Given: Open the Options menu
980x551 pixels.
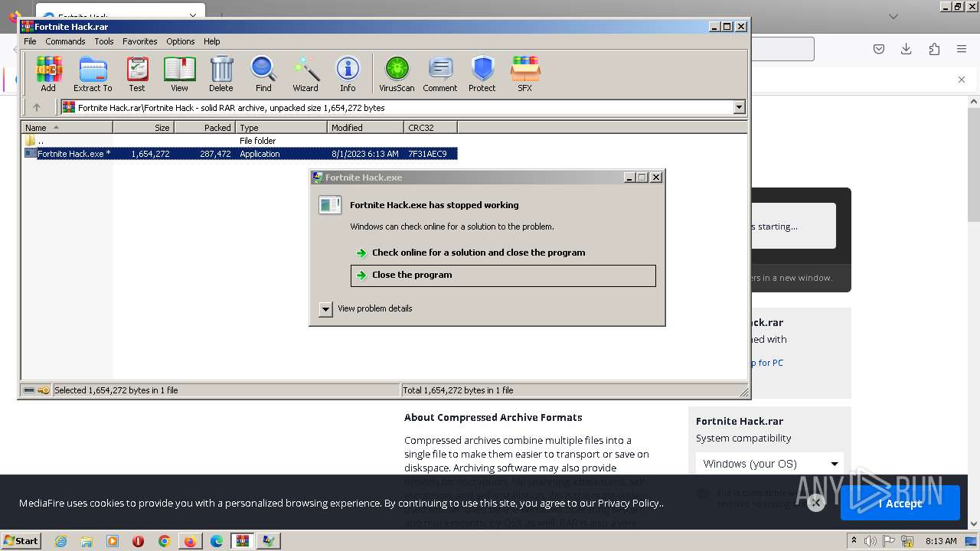Looking at the screenshot, I should coord(181,41).
